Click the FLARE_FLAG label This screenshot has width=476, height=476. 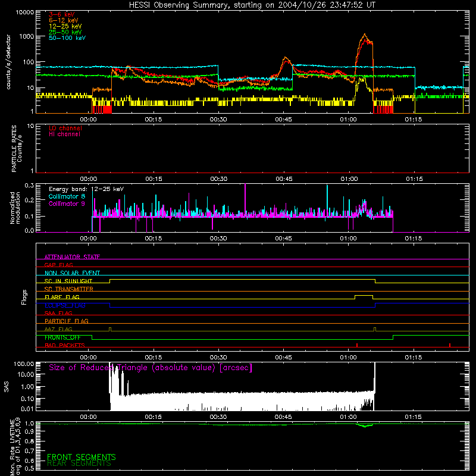[62, 297]
